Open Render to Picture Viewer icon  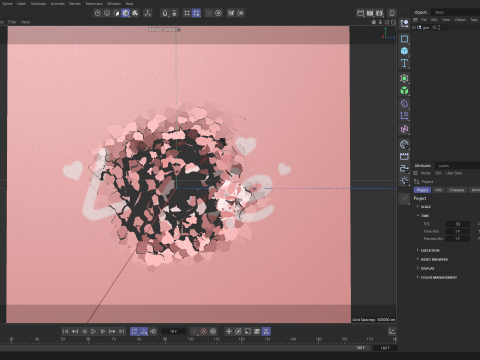pyautogui.click(x=370, y=13)
